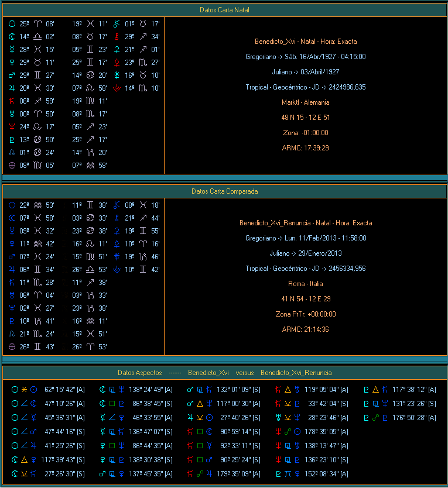The height and width of the screenshot is (488, 448).
Task: Select the Sun glyph beside 22º Aquarius 53'
Action: 12,205
